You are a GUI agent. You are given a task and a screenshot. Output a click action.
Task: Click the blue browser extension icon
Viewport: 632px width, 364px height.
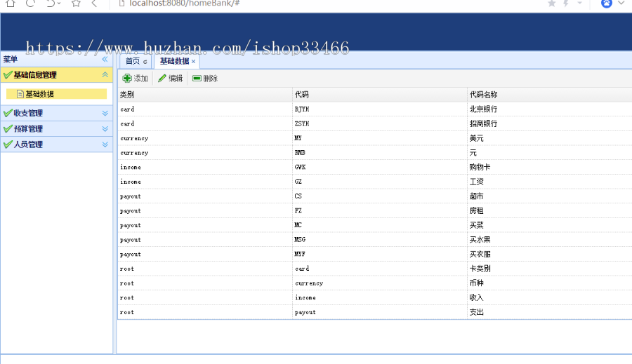(606, 4)
